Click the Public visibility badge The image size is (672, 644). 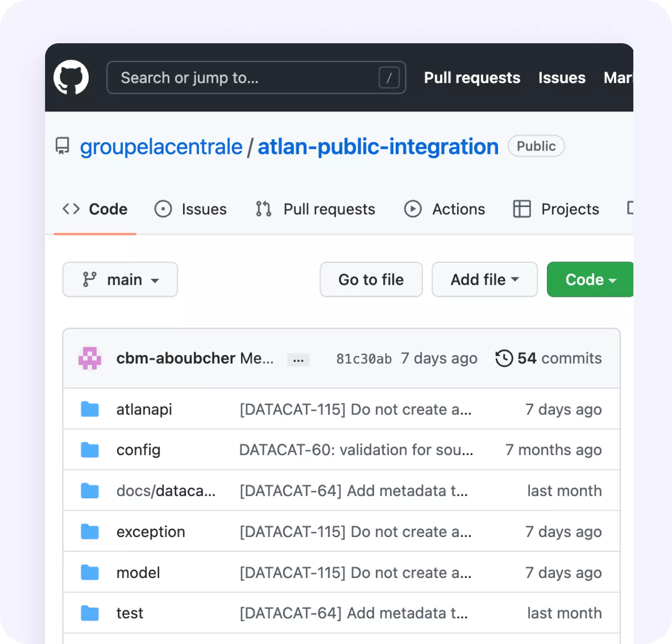[536, 146]
